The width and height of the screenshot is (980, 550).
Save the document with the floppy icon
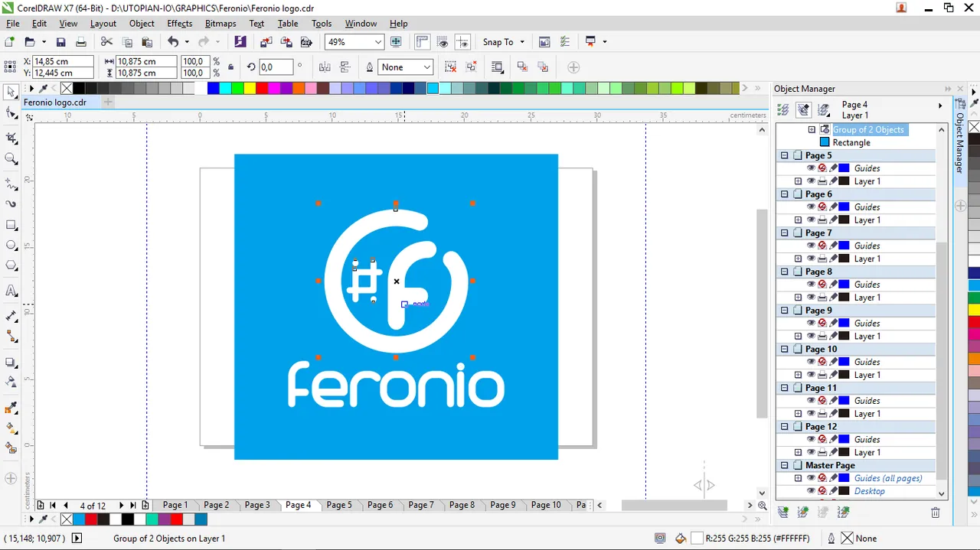[61, 42]
